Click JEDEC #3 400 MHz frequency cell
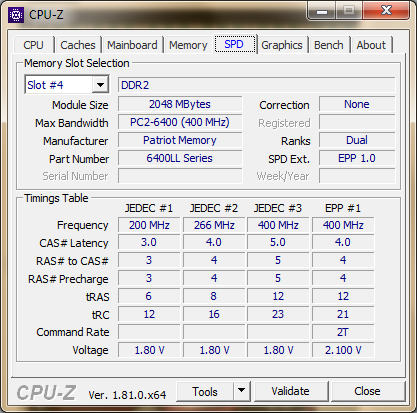The width and height of the screenshot is (417, 413). 278,225
